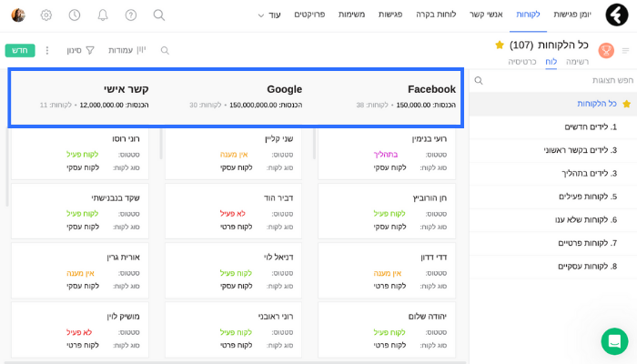
Task: Click the green חדש new button
Action: [x=20, y=50]
